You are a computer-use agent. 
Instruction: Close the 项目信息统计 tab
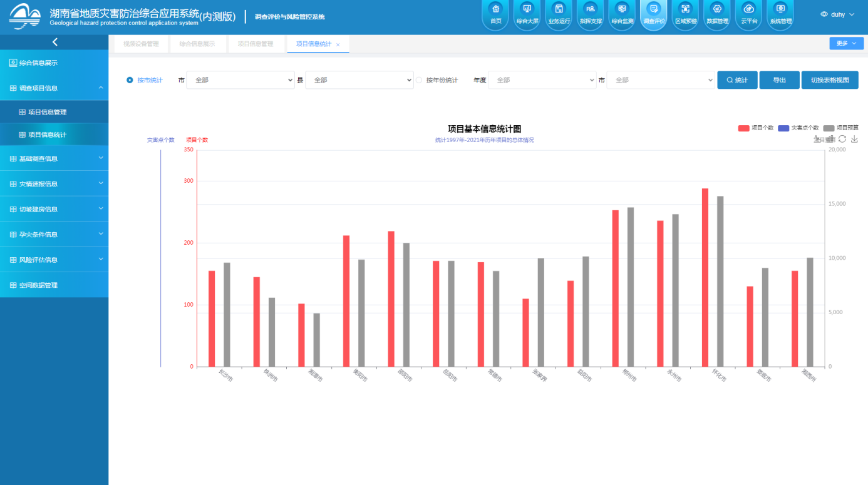pyautogui.click(x=338, y=44)
